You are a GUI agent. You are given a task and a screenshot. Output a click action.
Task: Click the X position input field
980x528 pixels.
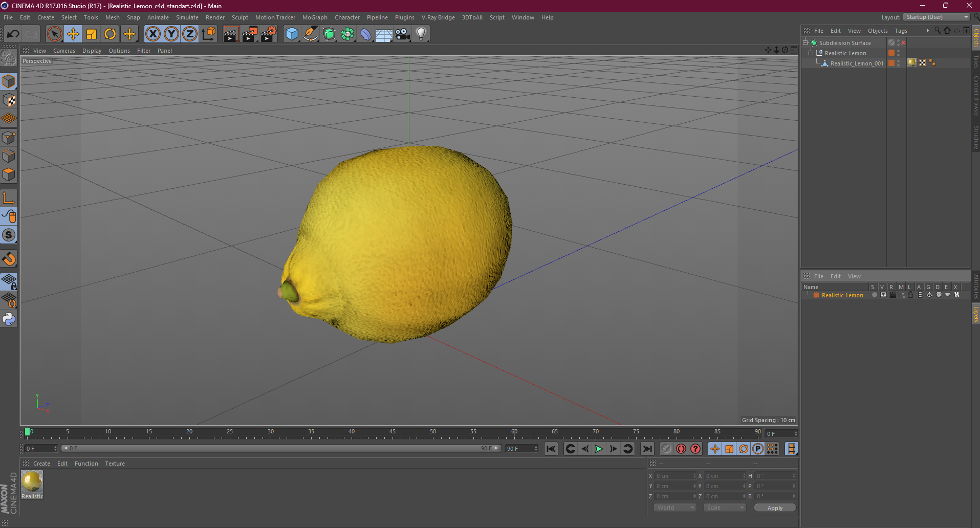676,476
